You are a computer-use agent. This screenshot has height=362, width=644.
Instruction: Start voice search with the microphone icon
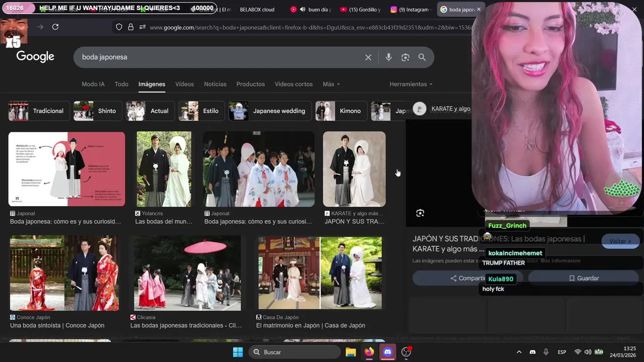[388, 57]
